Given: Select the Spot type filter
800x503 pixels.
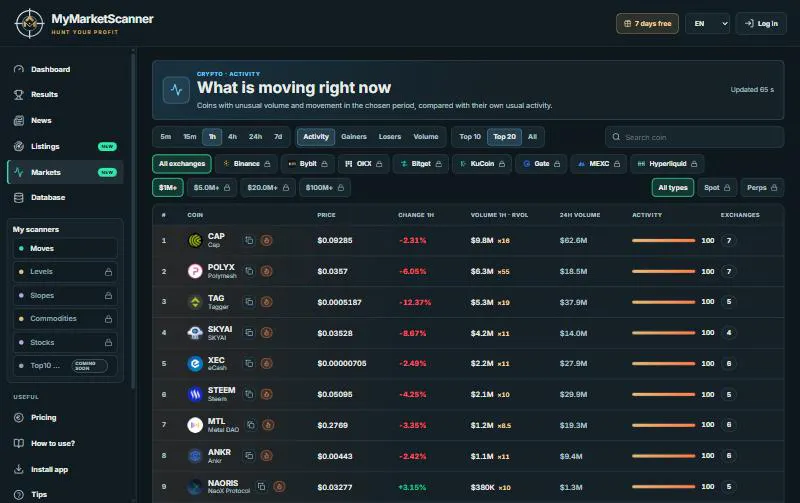Looking at the screenshot, I should [717, 188].
